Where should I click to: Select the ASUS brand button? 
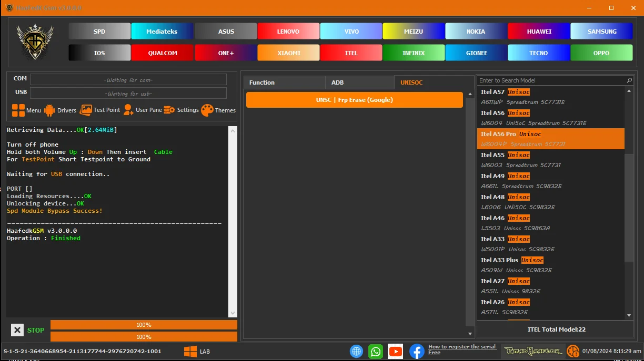(226, 32)
